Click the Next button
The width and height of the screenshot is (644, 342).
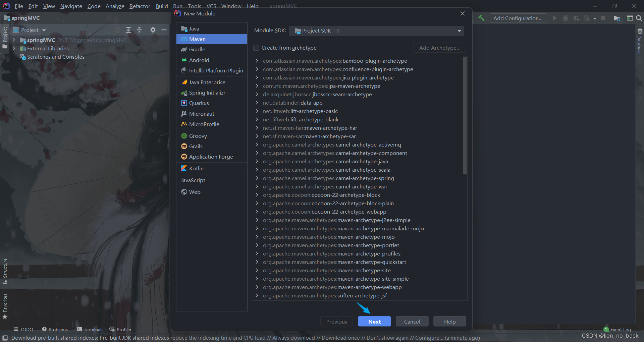(x=374, y=322)
